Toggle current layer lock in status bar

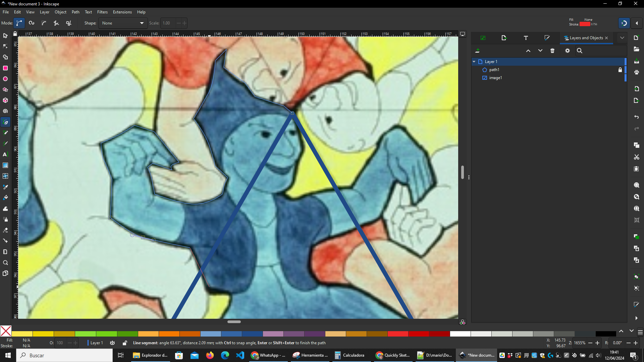pos(125,343)
